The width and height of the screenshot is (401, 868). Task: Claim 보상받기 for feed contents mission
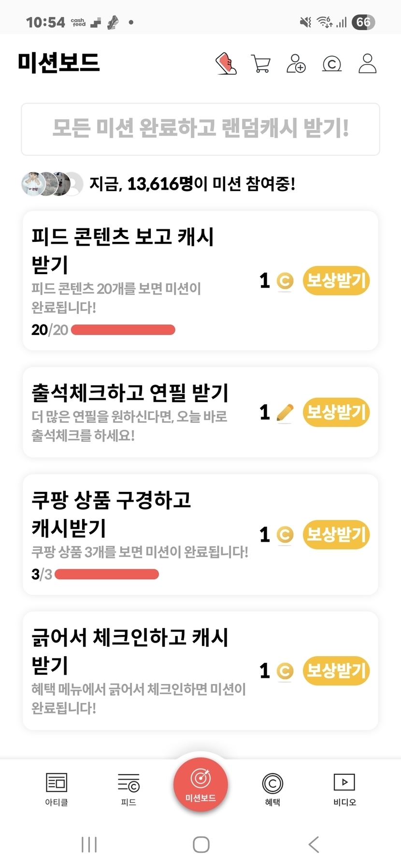pyautogui.click(x=336, y=280)
